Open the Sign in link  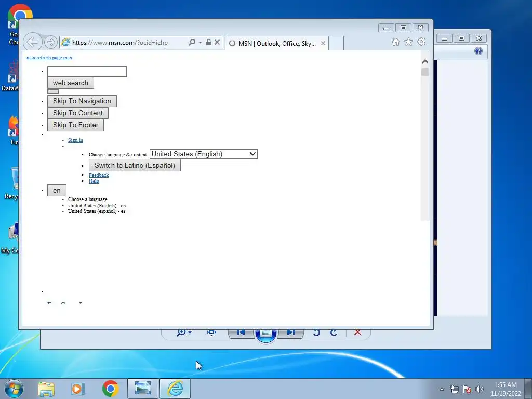click(x=75, y=140)
